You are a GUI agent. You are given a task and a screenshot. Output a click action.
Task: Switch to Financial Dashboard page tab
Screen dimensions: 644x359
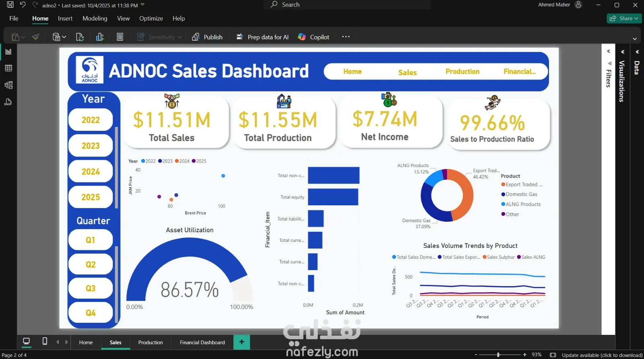(202, 342)
